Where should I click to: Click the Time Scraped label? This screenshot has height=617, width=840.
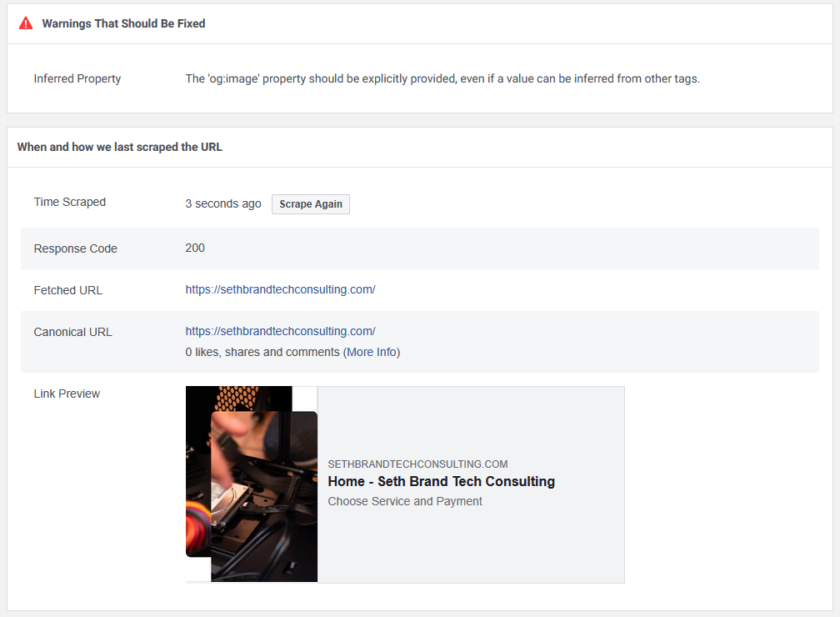[x=70, y=202]
